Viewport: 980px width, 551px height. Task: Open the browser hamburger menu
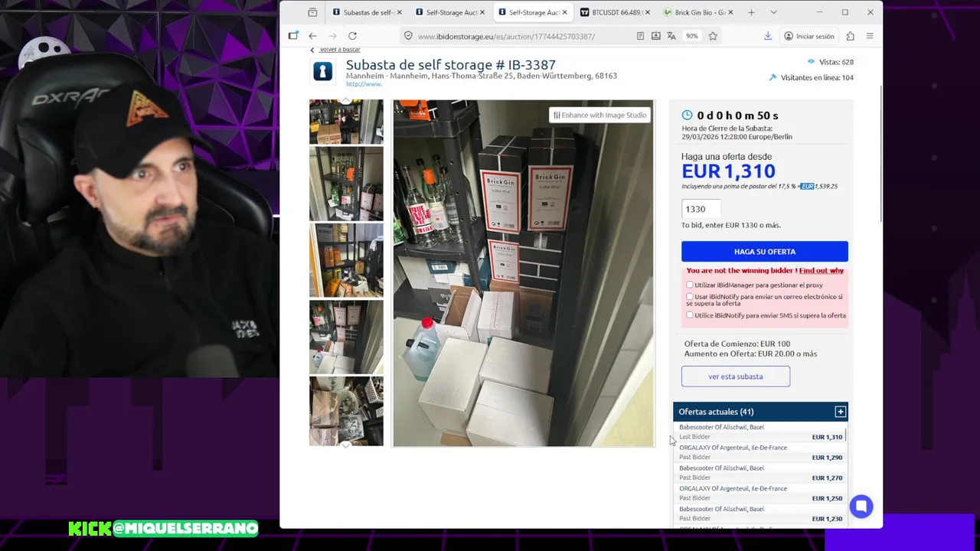(x=870, y=36)
